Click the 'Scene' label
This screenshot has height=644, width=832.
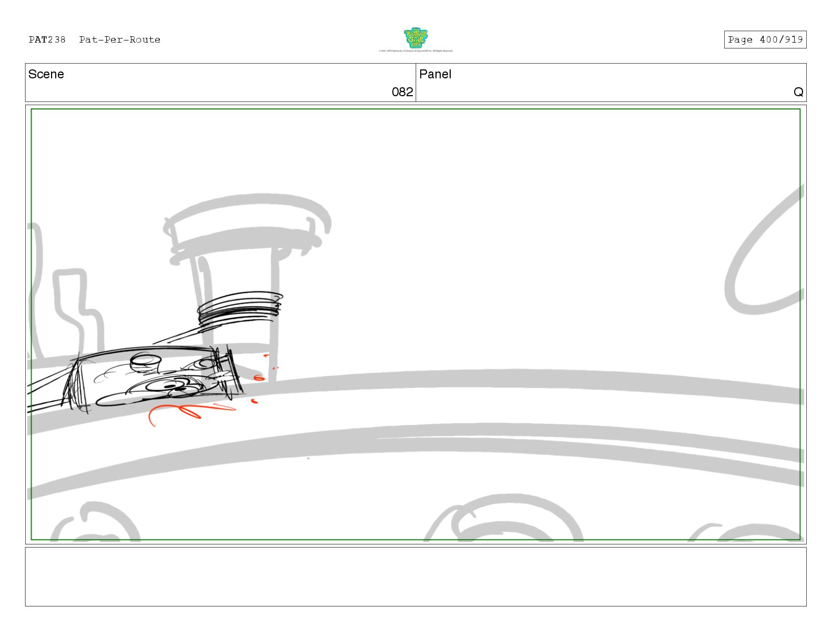46,74
